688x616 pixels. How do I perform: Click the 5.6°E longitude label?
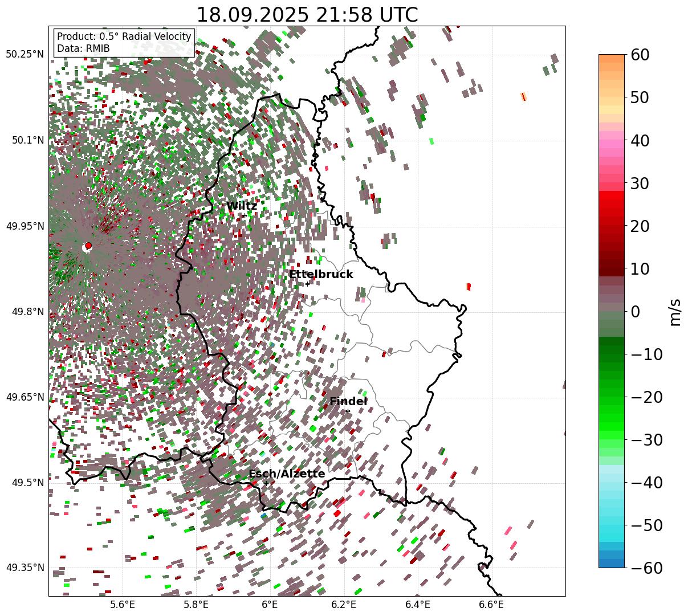pyautogui.click(x=123, y=605)
